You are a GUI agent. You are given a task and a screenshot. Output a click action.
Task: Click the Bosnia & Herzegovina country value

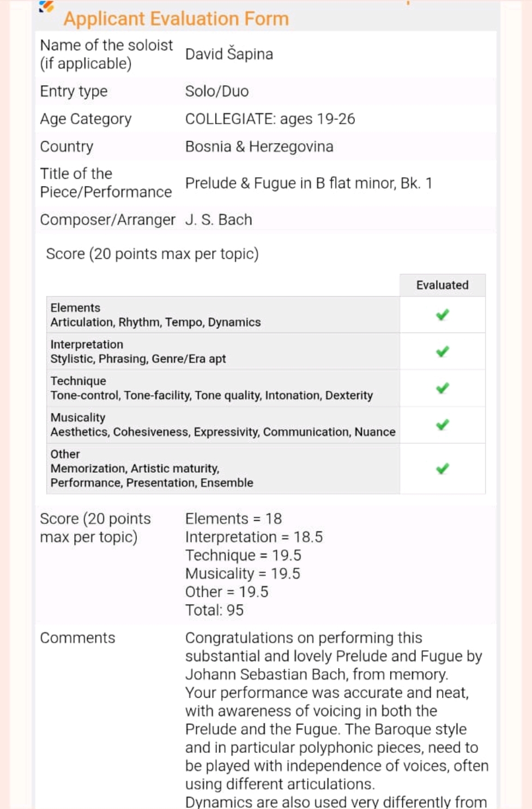tap(259, 147)
